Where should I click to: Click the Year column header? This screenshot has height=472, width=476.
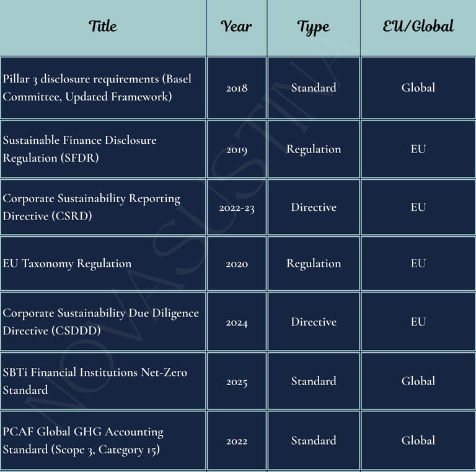click(x=237, y=26)
